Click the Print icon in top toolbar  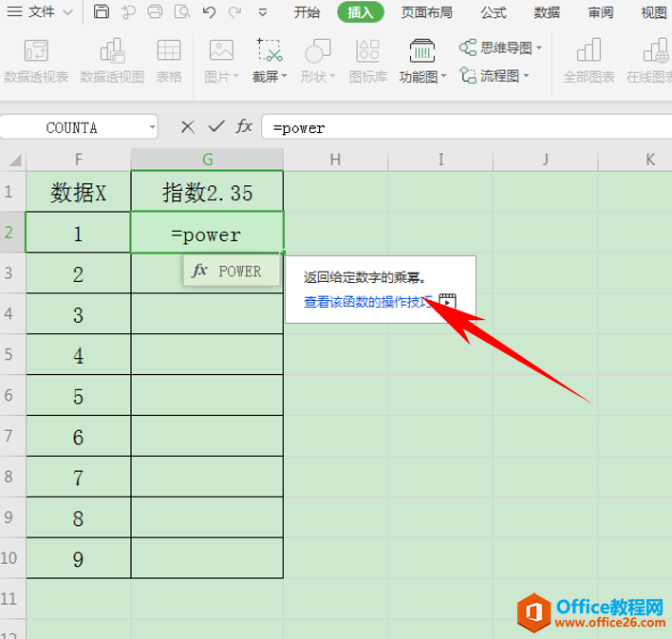(154, 12)
